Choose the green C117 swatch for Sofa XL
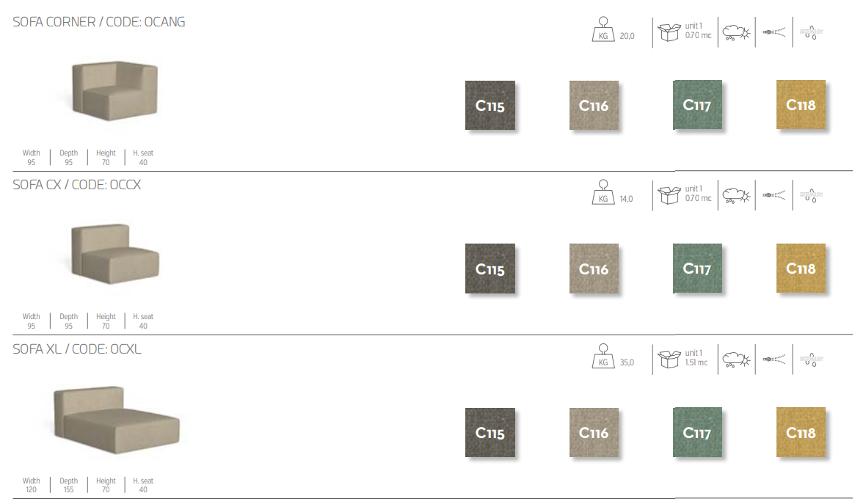 (697, 433)
